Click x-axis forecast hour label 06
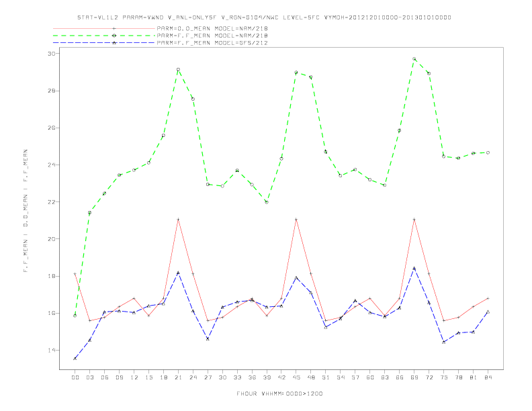532x411 pixels. click(105, 377)
